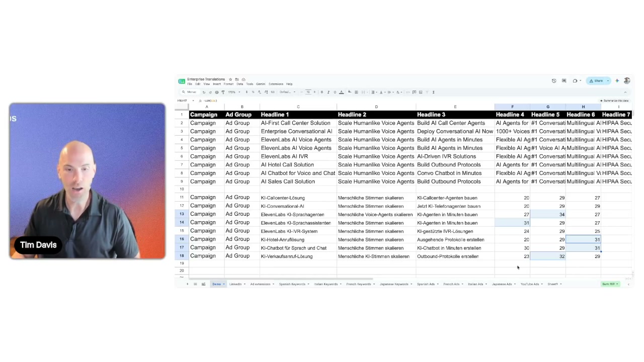Toggle bold formatting
This screenshot has width=644, height=362.
tap(322, 92)
